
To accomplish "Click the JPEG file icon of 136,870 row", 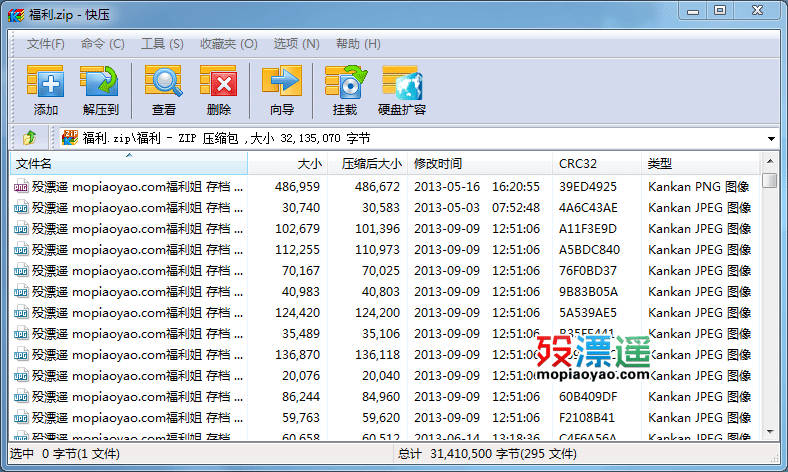I will (x=21, y=355).
